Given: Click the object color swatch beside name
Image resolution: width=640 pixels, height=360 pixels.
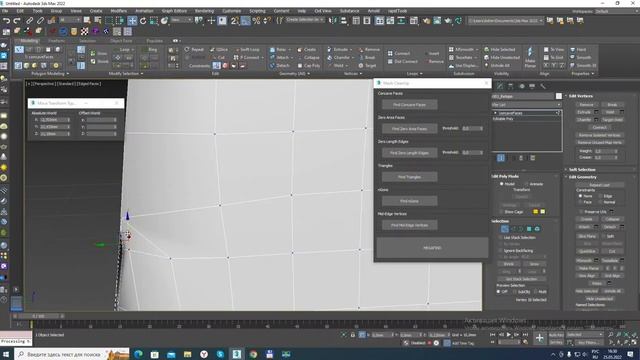Looking at the screenshot, I should point(558,96).
